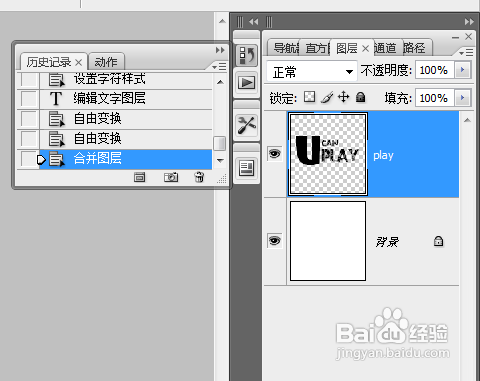
Task: Click the background layer lock icon
Action: (x=438, y=241)
